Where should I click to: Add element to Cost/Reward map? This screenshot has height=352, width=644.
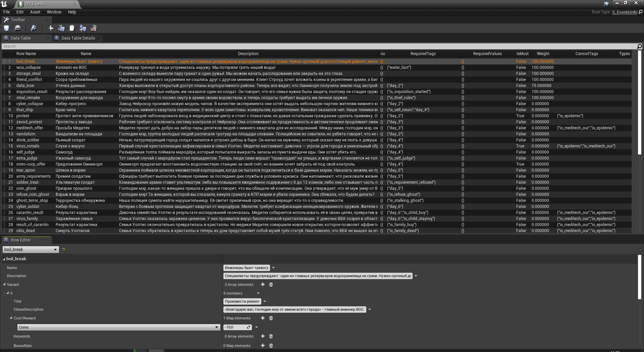[263, 318]
